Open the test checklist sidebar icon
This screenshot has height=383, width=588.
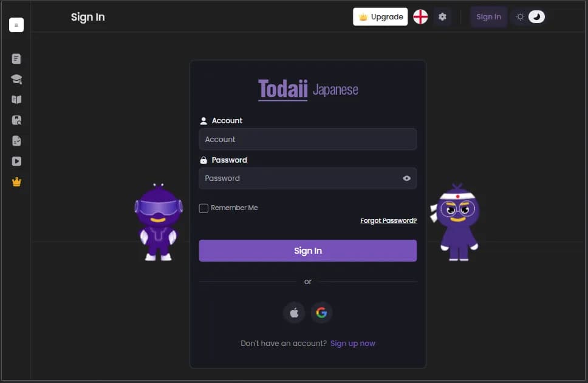point(16,141)
